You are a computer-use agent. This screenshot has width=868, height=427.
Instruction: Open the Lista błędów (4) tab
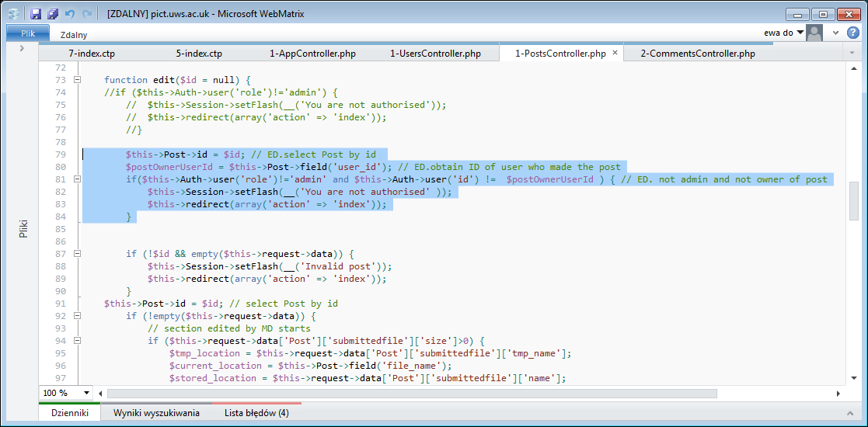256,413
